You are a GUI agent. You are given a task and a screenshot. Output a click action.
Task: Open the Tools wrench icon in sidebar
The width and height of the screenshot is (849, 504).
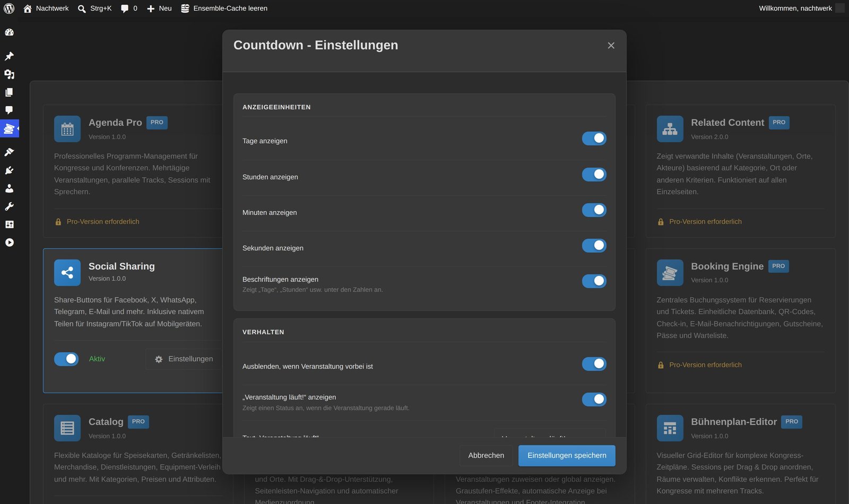pos(9,206)
